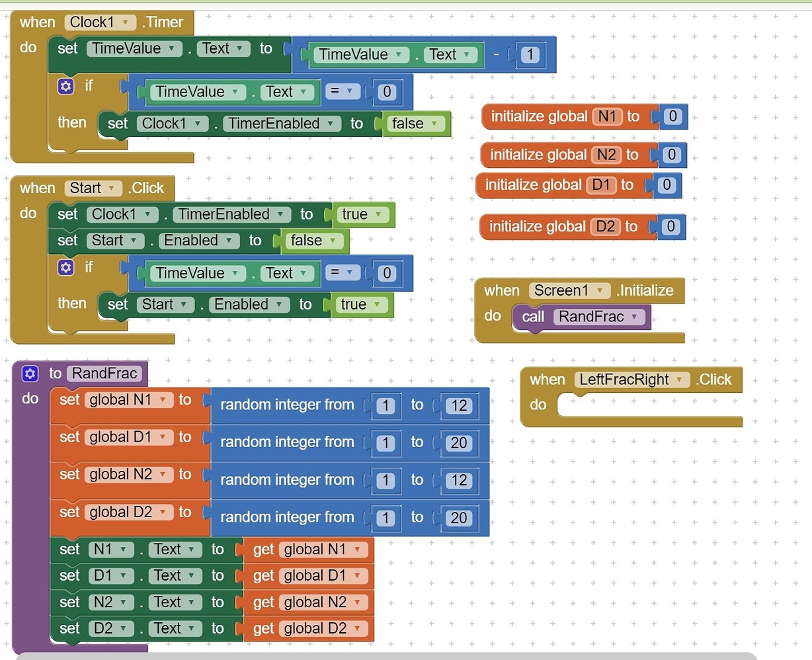Open the Enabled property dropdown in set Start block
The height and width of the screenshot is (660, 812).
[x=228, y=241]
